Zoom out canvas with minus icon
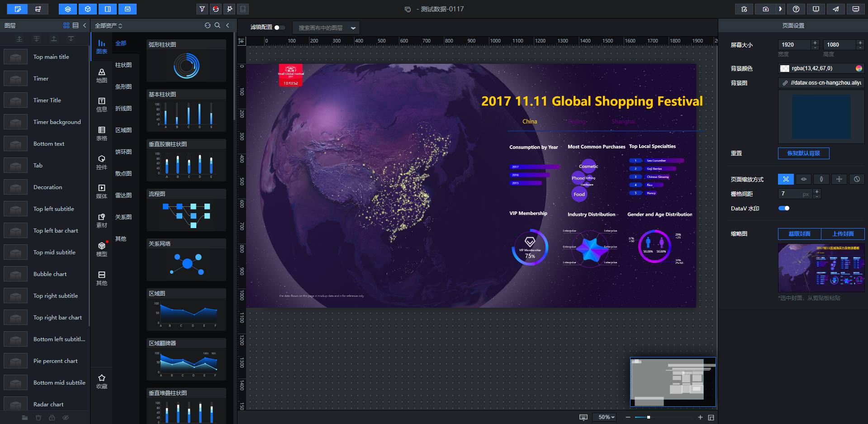 [x=628, y=417]
